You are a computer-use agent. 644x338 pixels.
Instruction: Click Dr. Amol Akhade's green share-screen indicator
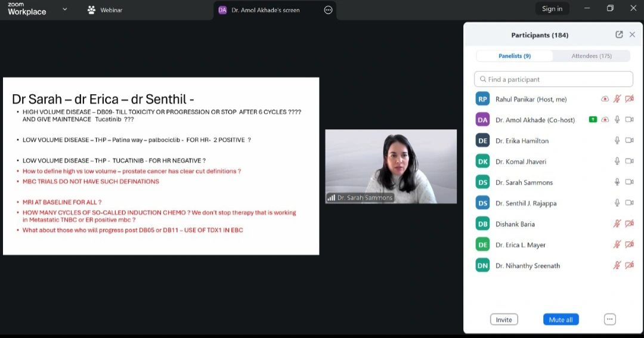[x=593, y=120]
